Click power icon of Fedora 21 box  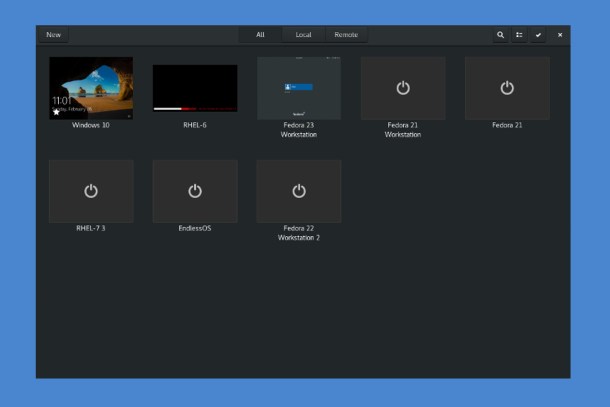tap(507, 88)
